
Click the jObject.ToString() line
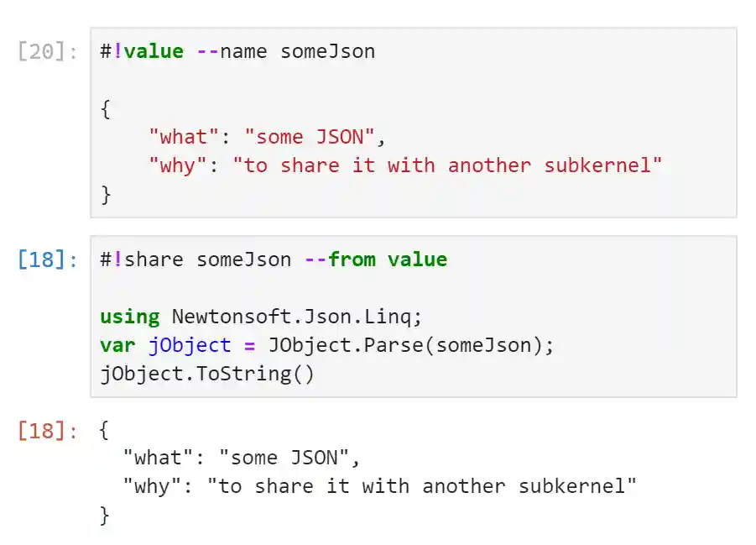pyautogui.click(x=206, y=374)
